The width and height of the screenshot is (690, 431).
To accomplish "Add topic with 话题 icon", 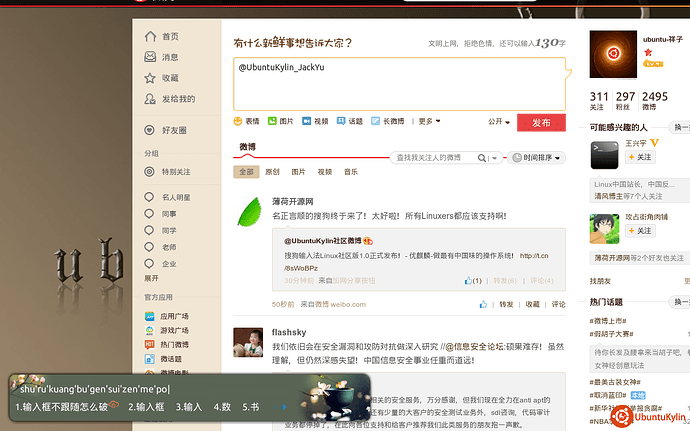I will pyautogui.click(x=341, y=121).
